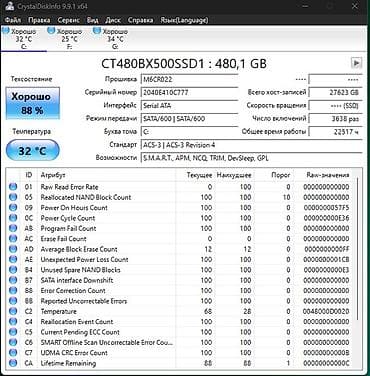The width and height of the screenshot is (370, 376).
Task: Select the Average Block Erase Count row
Action: click(x=179, y=249)
